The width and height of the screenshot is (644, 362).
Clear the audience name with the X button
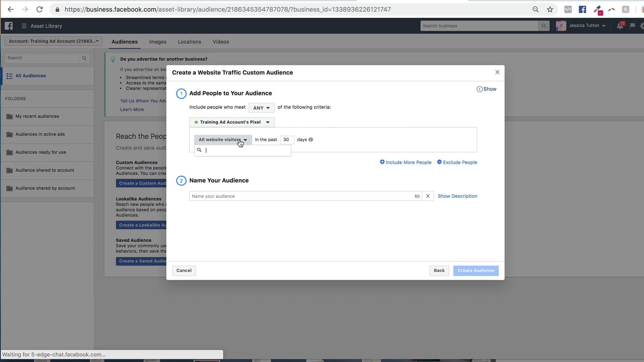(x=428, y=196)
